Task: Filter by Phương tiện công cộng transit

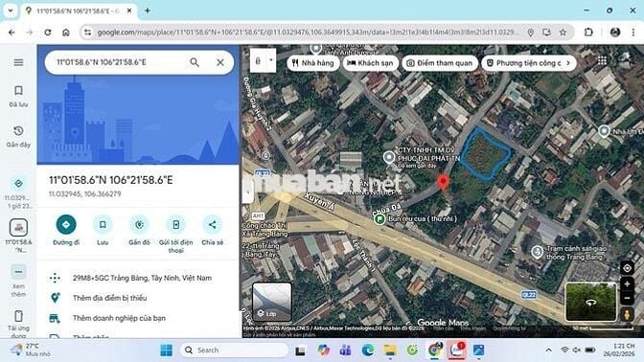Action: (x=523, y=63)
